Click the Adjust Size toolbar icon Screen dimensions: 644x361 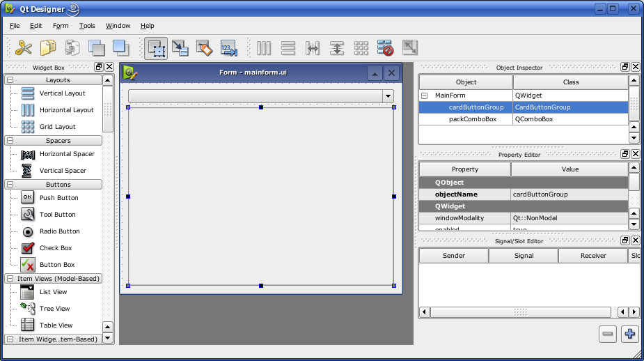pyautogui.click(x=409, y=48)
